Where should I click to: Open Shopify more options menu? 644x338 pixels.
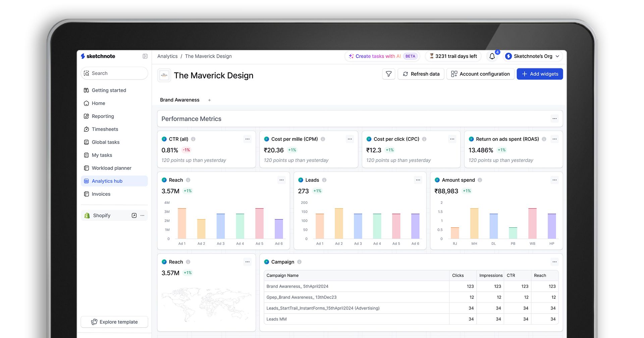click(143, 216)
